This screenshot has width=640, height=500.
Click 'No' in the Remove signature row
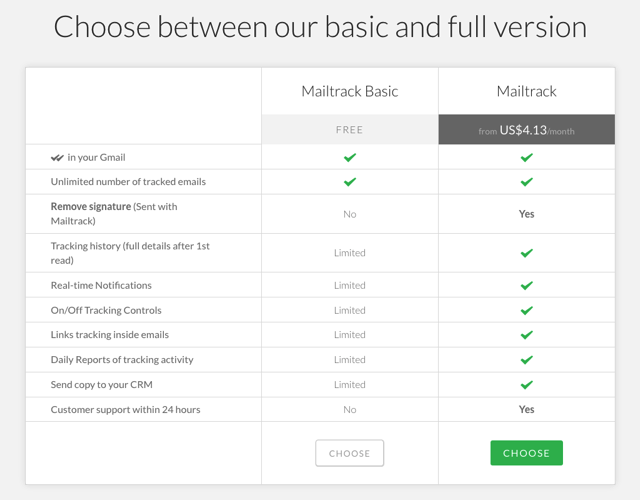pos(350,214)
